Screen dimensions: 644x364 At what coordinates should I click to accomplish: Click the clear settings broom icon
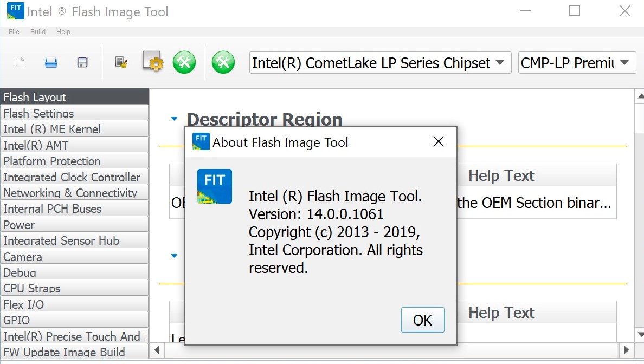(x=121, y=62)
